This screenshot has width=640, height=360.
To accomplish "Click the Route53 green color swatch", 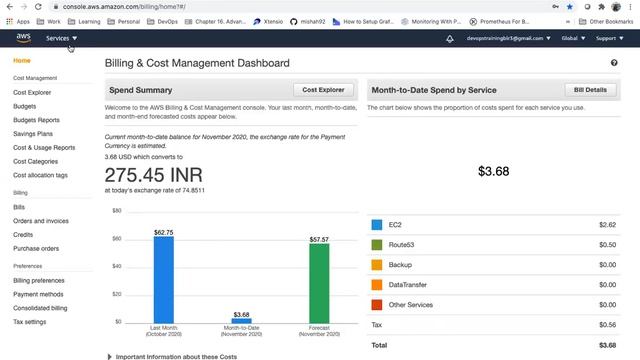I will pyautogui.click(x=377, y=245).
